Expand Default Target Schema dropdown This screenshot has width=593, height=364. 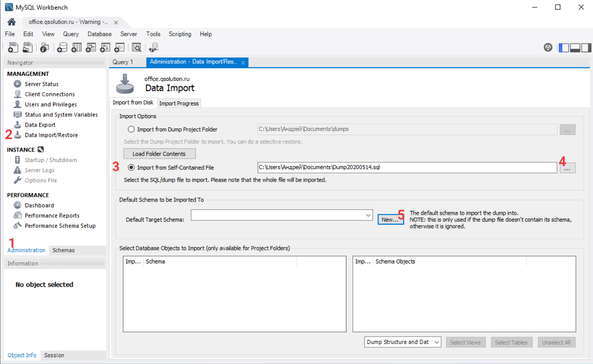(369, 216)
